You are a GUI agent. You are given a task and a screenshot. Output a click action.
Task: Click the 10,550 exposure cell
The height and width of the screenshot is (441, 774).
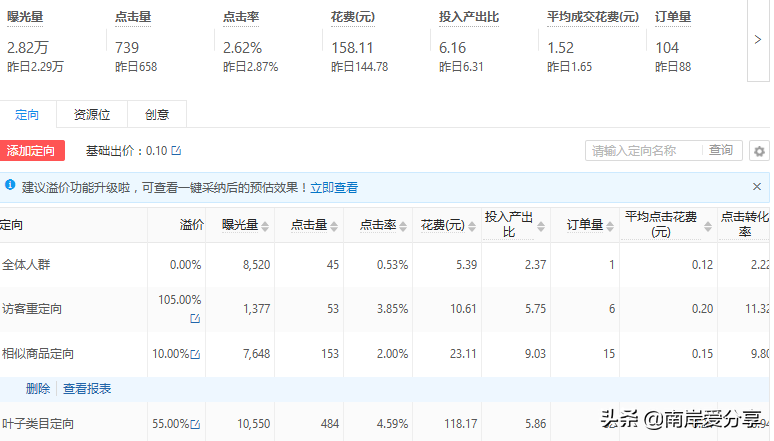pyautogui.click(x=254, y=424)
